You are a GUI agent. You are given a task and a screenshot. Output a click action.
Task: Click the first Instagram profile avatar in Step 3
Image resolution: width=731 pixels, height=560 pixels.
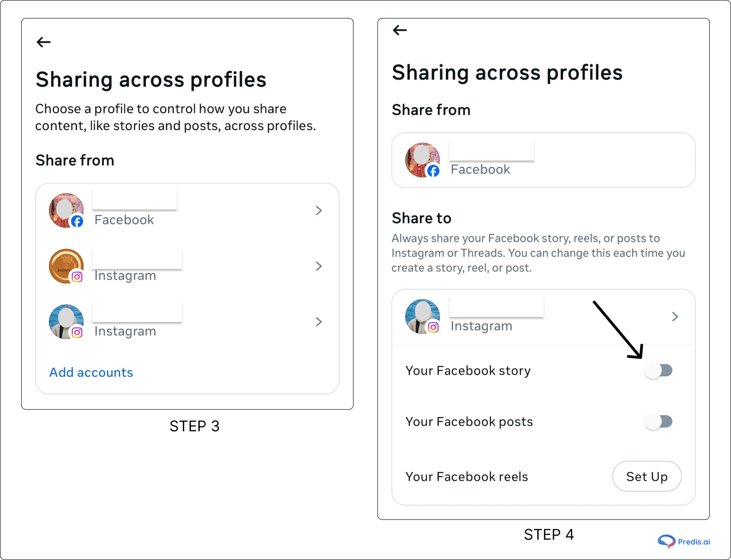[66, 266]
